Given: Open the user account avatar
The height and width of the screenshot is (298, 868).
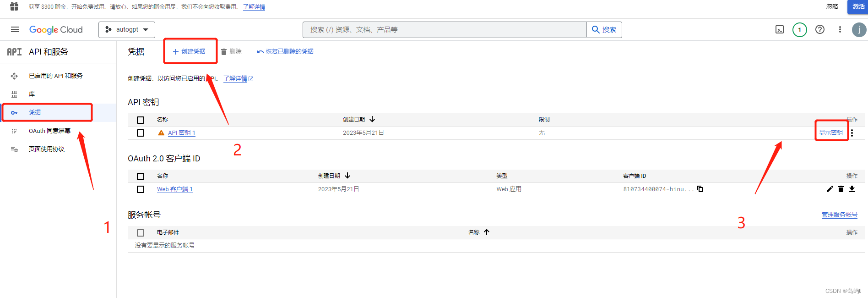Looking at the screenshot, I should tap(859, 30).
